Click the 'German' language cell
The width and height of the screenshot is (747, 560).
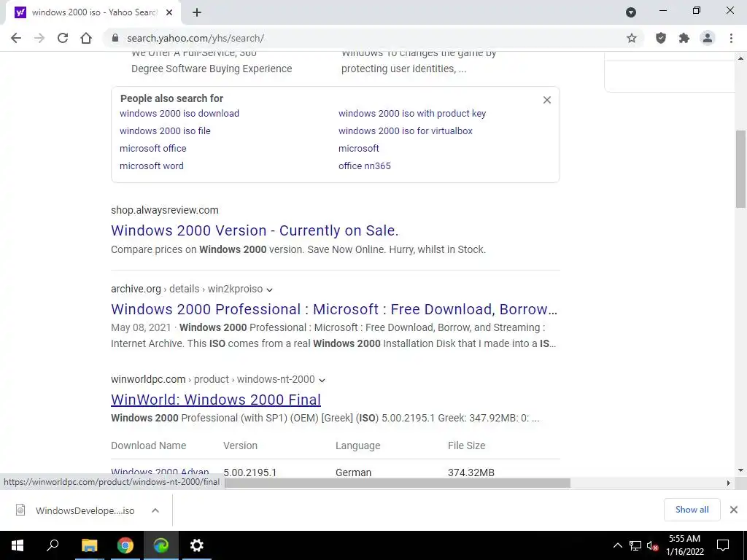click(x=353, y=472)
